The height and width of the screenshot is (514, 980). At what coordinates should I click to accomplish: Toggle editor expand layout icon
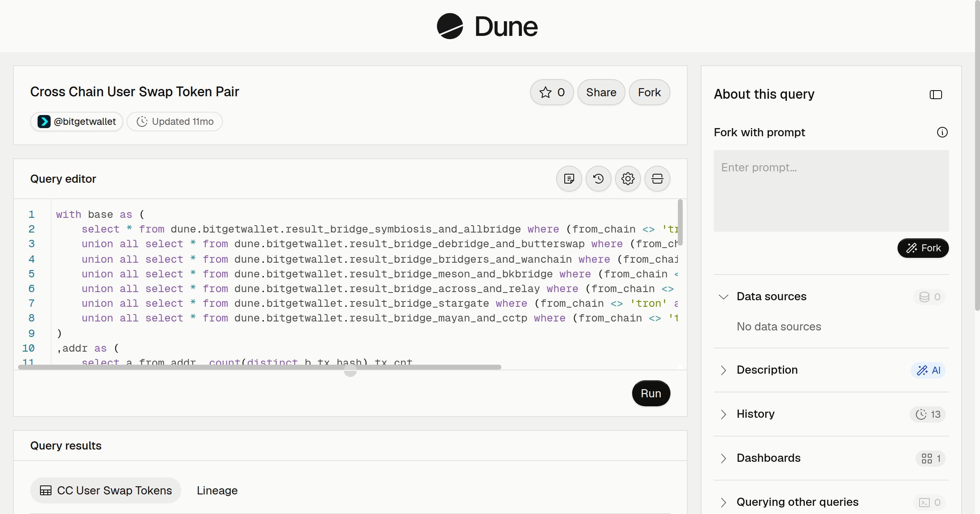point(657,179)
